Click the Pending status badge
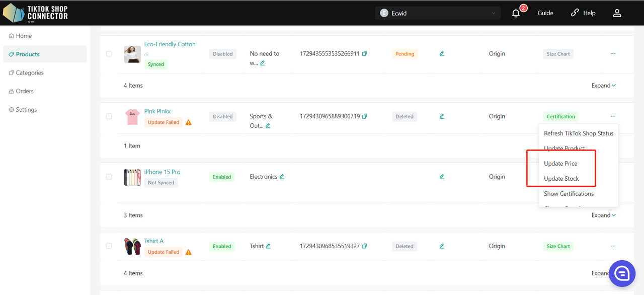Screen dimensions: 644x295 (405, 54)
